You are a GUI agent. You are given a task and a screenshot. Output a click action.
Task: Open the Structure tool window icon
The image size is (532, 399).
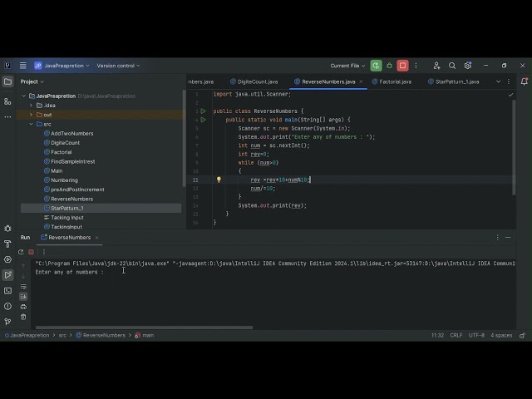coord(7,101)
